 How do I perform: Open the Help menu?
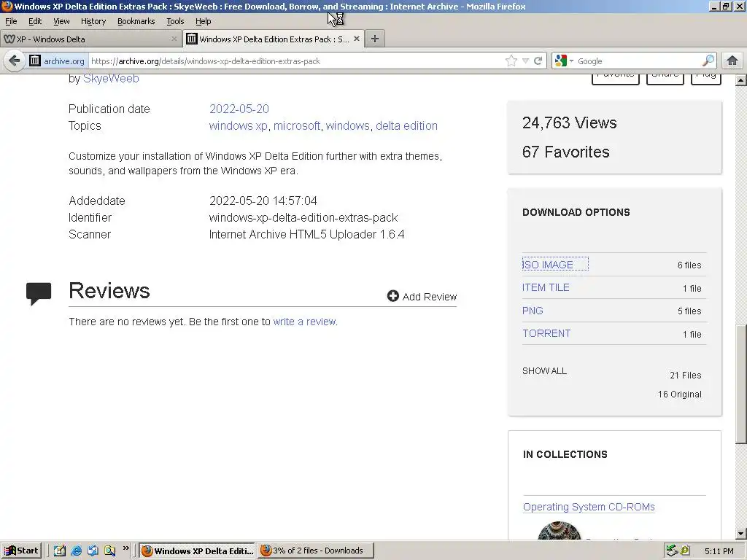coord(203,21)
